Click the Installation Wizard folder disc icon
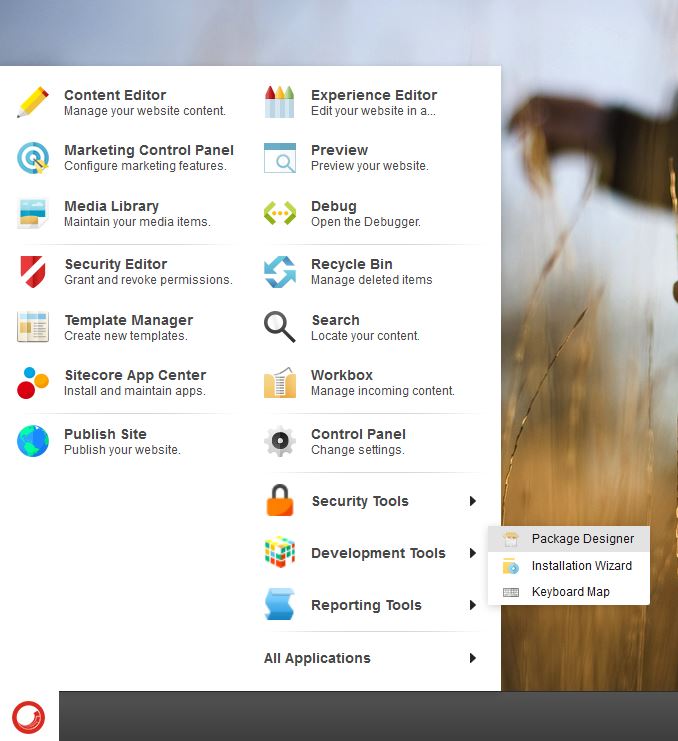Viewport: 678px width, 741px height. [511, 566]
